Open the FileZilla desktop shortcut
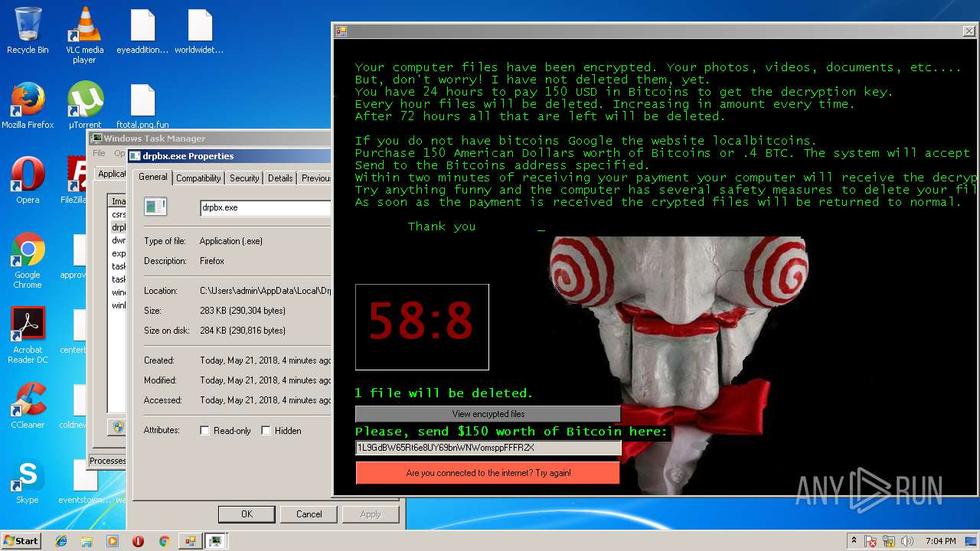Screen dimensions: 980x551 coord(75,181)
